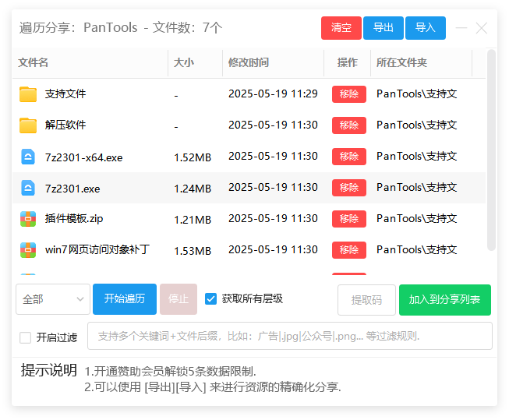Viewport: 509px width, 420px height.
Task: Click the 7z2301-x64.exe file icon
Action: pyautogui.click(x=28, y=157)
